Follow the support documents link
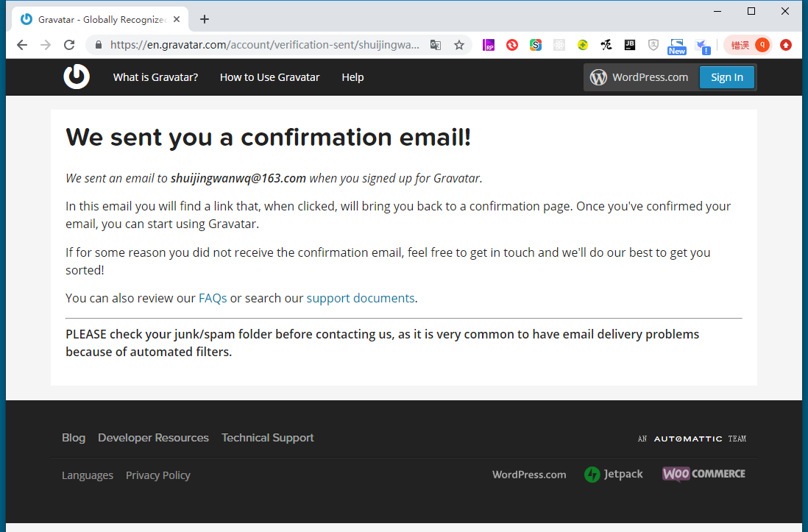This screenshot has width=808, height=532. [361, 298]
